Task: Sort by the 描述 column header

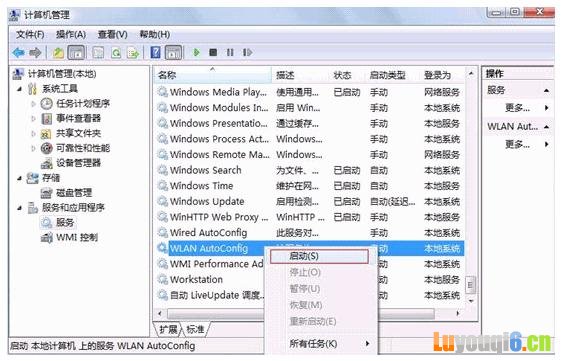Action: (301, 75)
